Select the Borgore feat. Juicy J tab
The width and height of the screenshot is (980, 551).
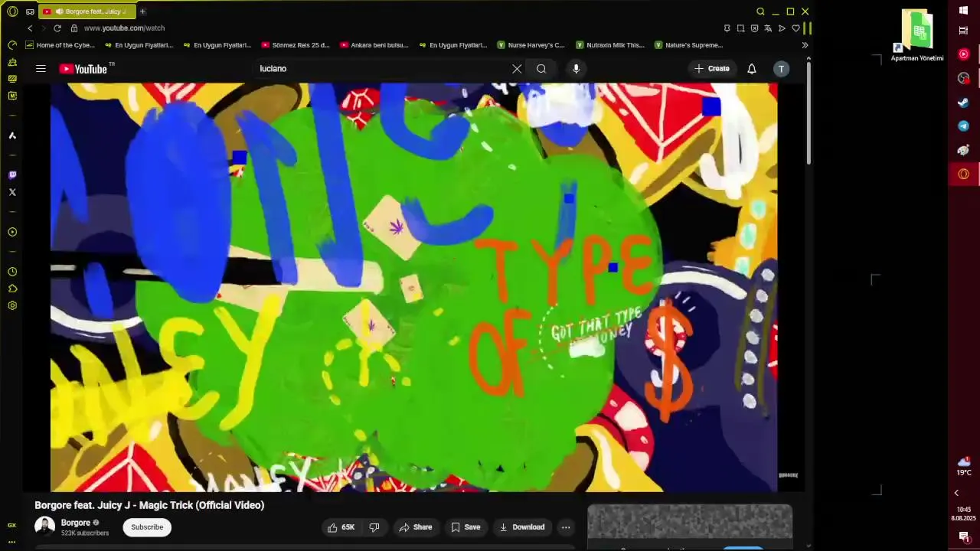87,11
